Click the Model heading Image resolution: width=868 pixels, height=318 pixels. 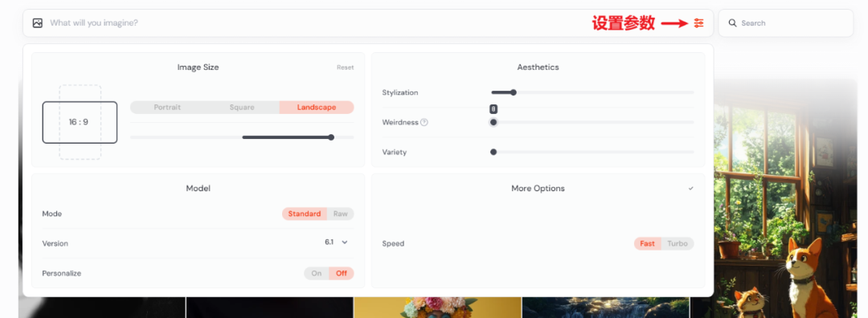tap(198, 189)
